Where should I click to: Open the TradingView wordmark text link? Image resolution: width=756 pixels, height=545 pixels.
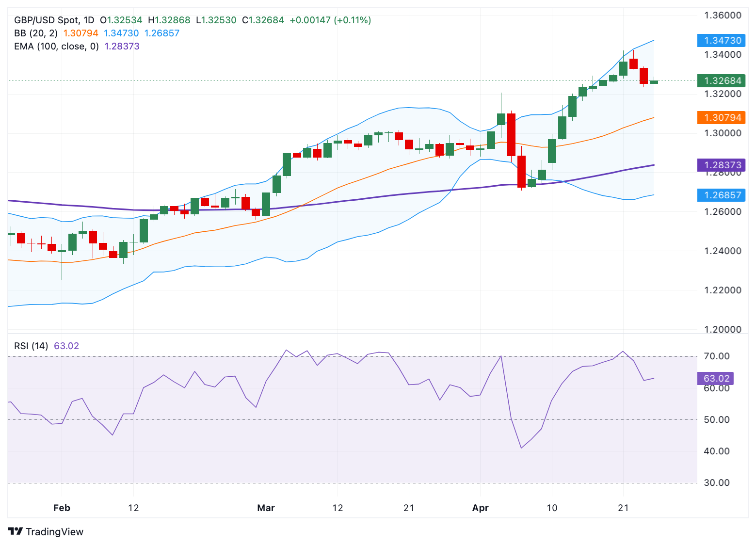coord(54,532)
